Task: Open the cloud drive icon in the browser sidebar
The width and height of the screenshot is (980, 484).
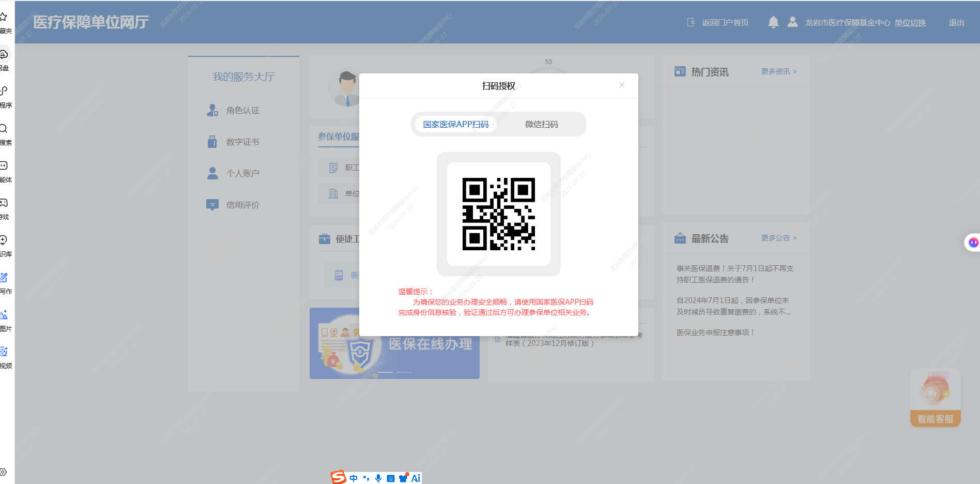Action: coord(4,54)
